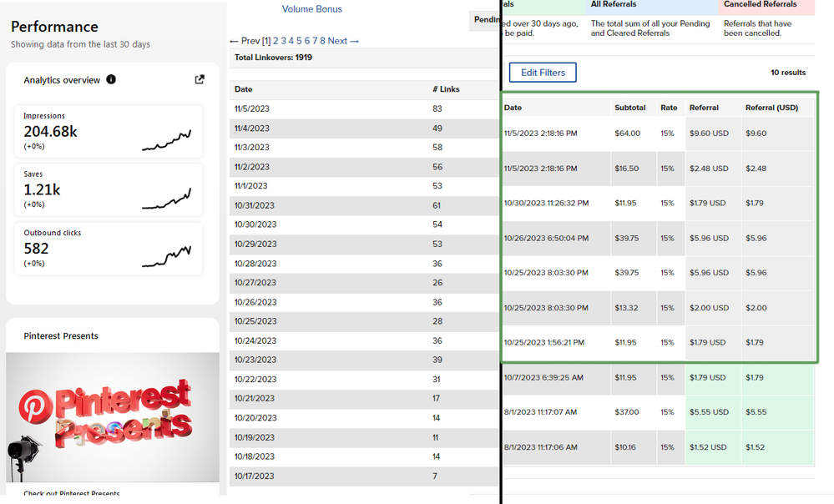Jump to page 8 of results
Image resolution: width=834 pixels, height=504 pixels.
point(322,41)
